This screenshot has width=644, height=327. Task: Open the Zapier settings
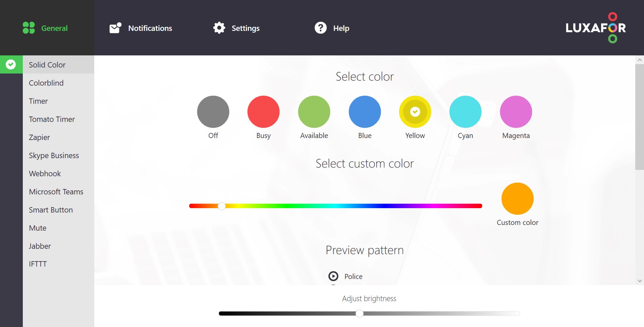tap(40, 137)
